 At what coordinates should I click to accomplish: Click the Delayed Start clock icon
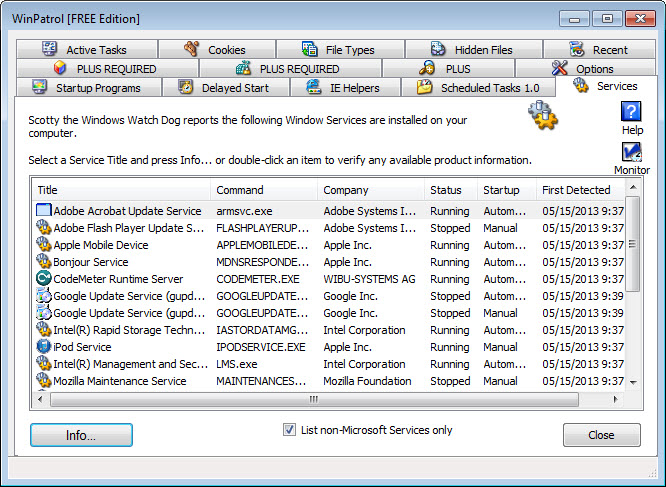click(x=185, y=87)
